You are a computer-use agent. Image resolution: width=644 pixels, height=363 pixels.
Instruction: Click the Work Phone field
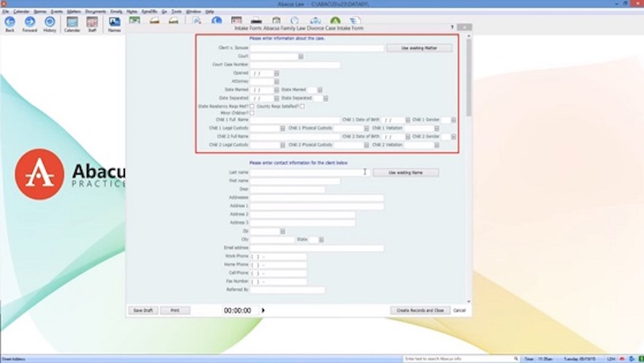tap(278, 256)
